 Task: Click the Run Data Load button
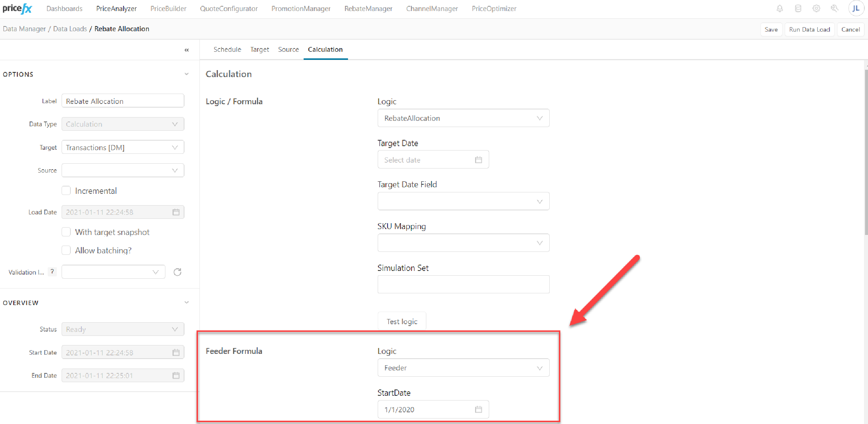click(809, 29)
